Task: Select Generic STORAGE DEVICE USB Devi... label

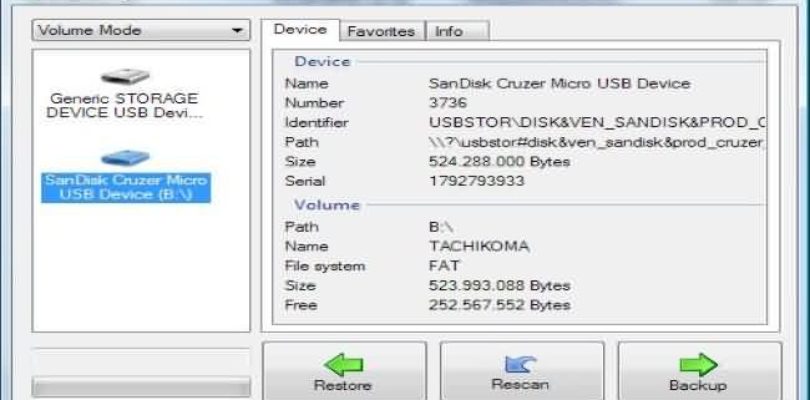Action: tap(124, 105)
